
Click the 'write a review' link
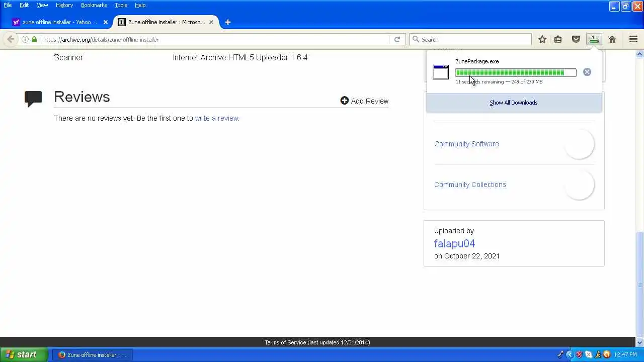[217, 118]
